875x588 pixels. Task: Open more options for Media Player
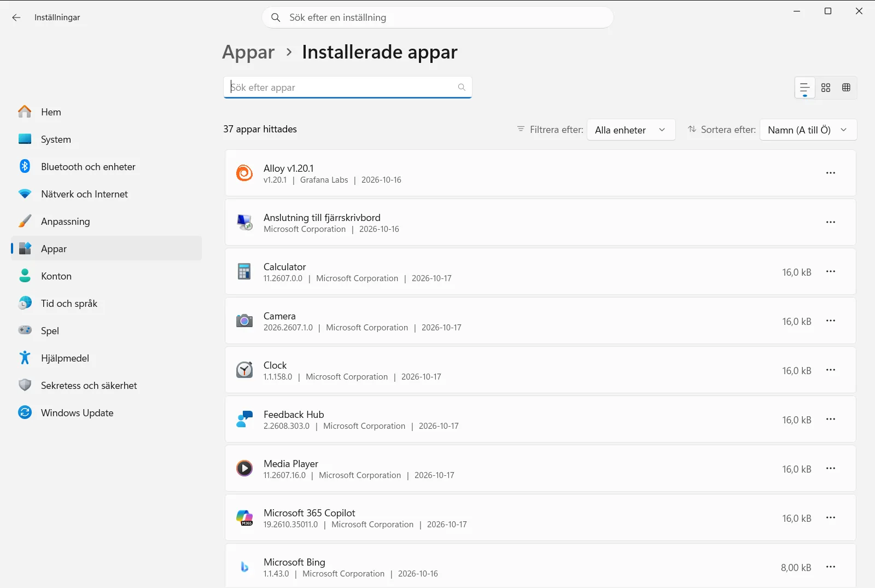[831, 468]
